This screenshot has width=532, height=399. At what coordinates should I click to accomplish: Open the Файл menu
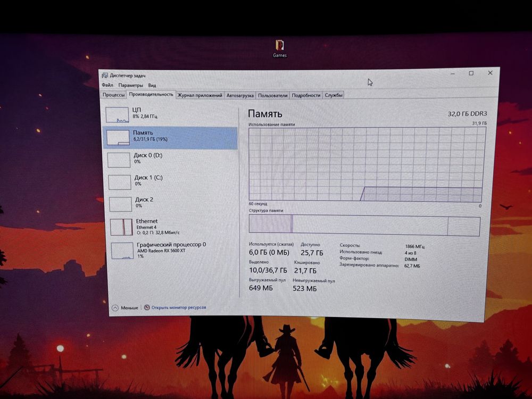[107, 85]
